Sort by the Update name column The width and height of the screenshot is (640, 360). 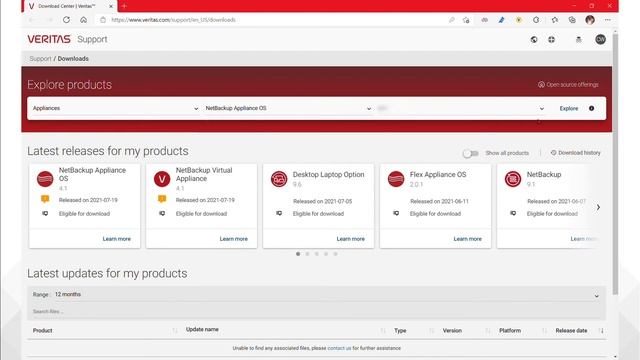click(202, 329)
